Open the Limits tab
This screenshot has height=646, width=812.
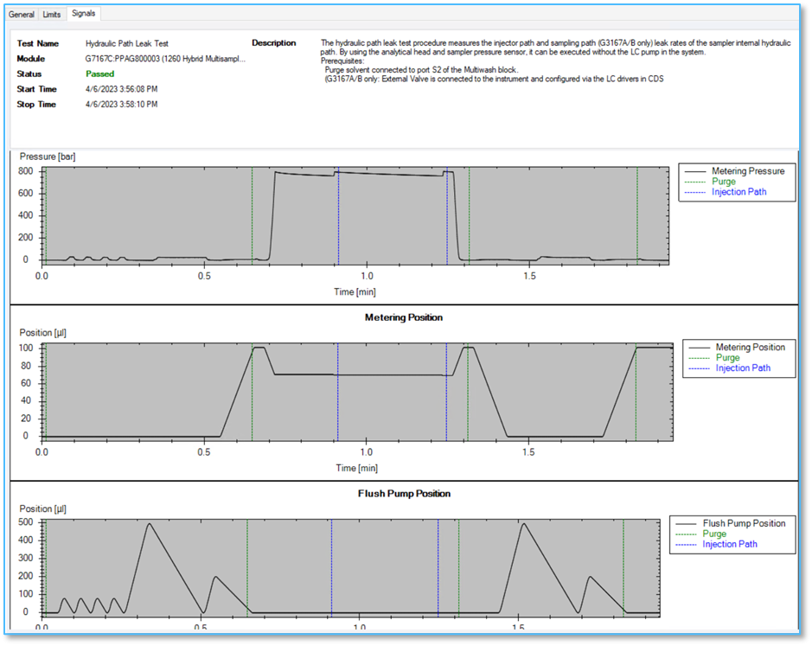pos(51,14)
